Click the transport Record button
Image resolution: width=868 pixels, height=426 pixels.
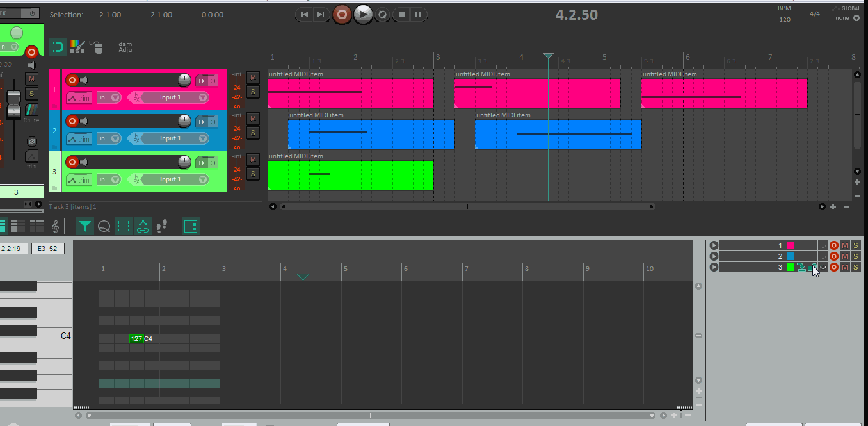point(342,14)
